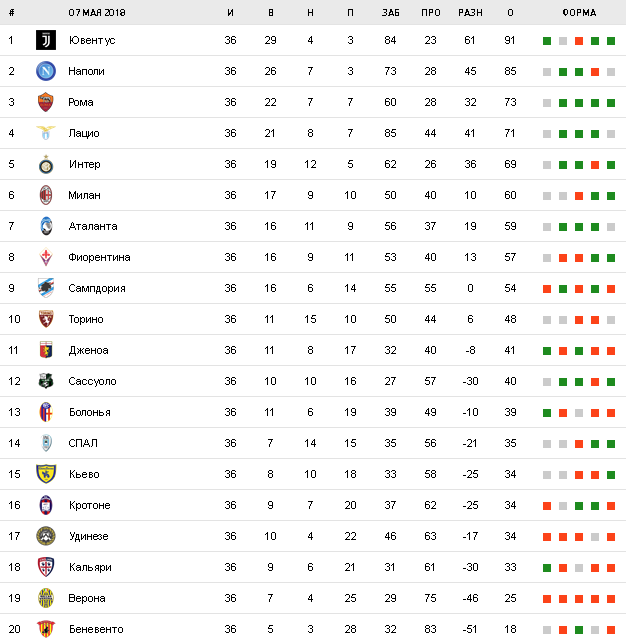The width and height of the screenshot is (626, 642).
Task: Open the Сассуоло team link
Action: pos(92,381)
